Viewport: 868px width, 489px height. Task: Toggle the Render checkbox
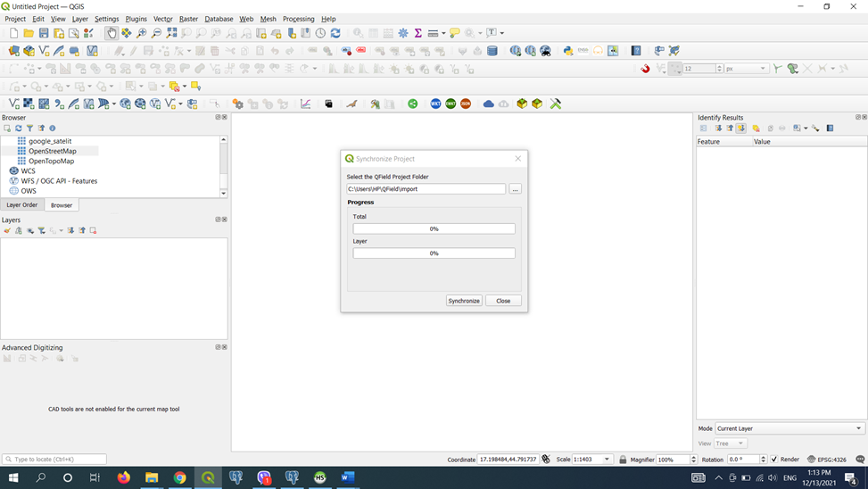[x=774, y=459]
